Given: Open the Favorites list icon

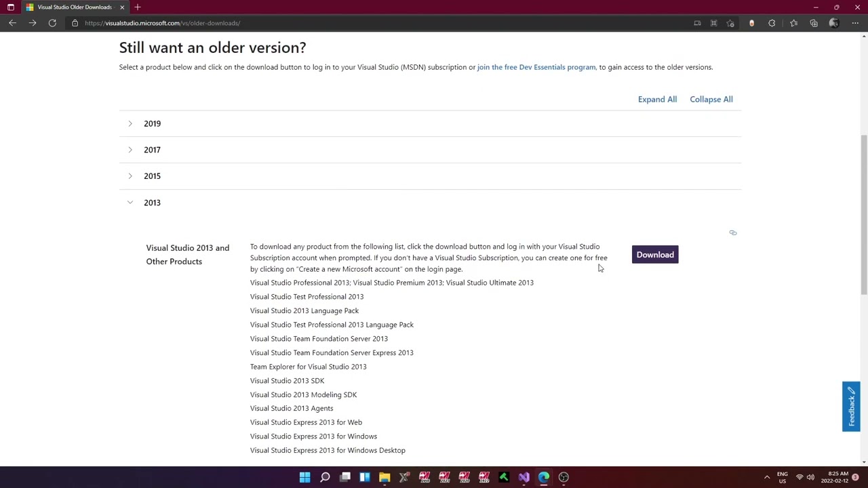Looking at the screenshot, I should tap(793, 23).
